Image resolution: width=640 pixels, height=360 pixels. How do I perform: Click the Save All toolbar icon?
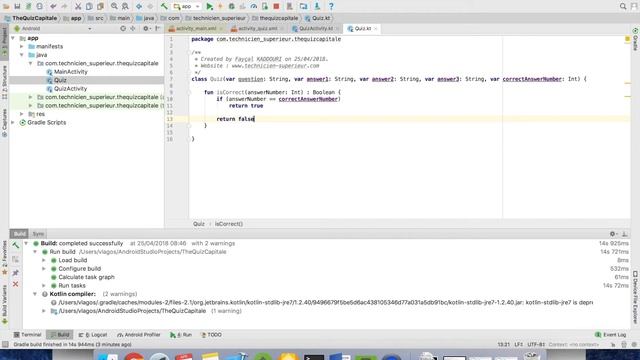point(17,6)
